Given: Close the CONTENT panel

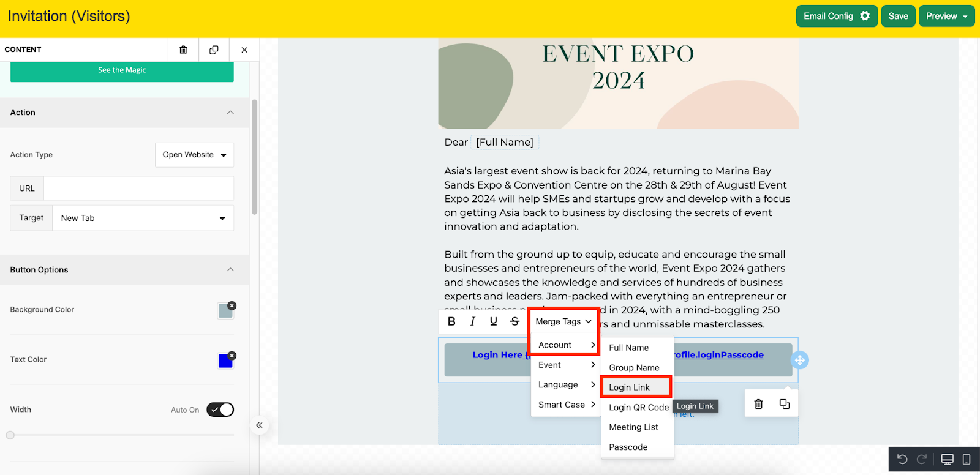Looking at the screenshot, I should pos(244,50).
